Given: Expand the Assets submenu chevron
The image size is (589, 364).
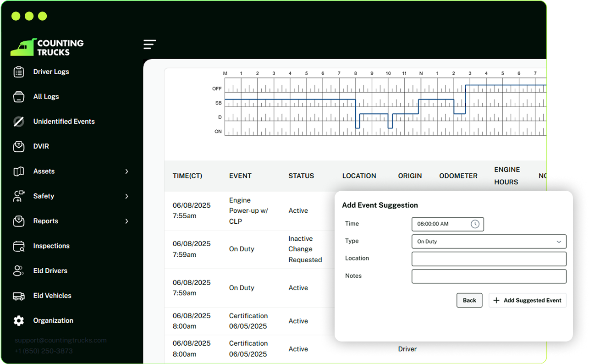Looking at the screenshot, I should click(x=127, y=171).
